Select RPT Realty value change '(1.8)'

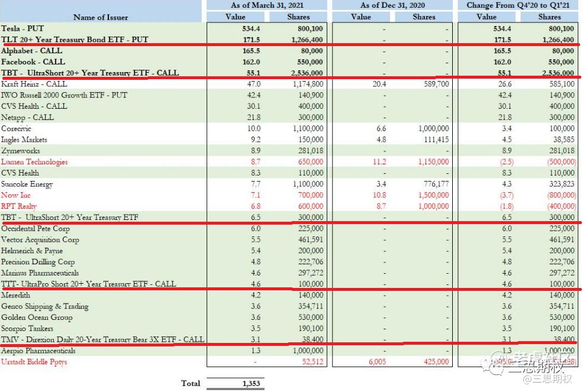click(507, 206)
